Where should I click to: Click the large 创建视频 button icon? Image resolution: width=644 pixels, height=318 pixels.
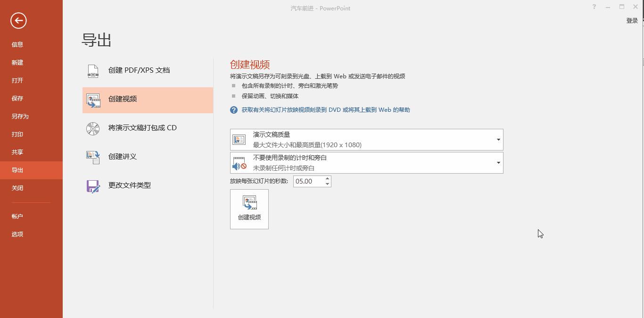point(249,204)
